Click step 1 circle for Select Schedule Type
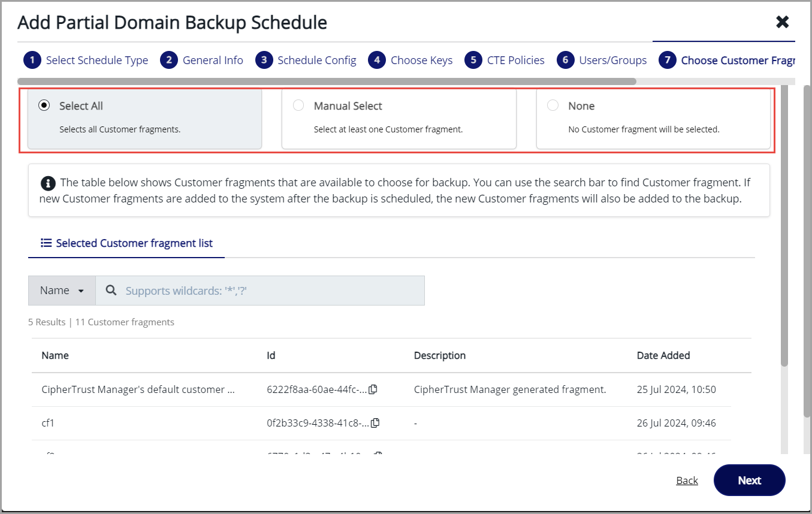The image size is (812, 514). (32, 61)
